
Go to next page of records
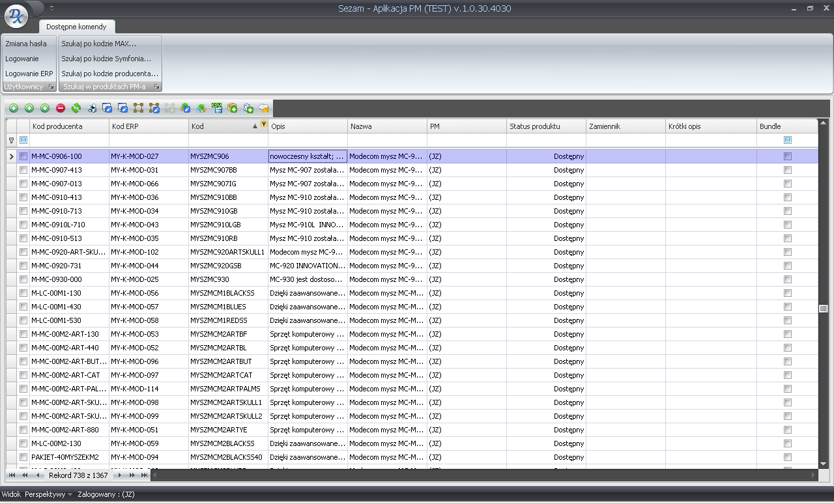(132, 475)
